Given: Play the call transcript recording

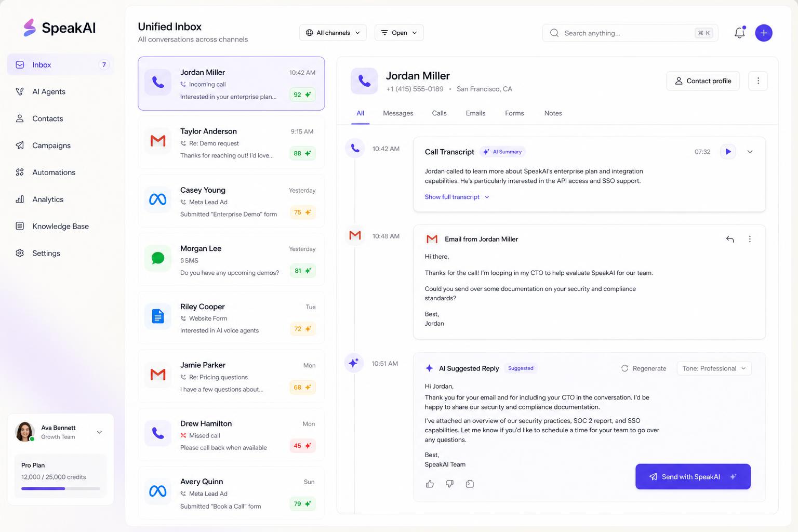Looking at the screenshot, I should pyautogui.click(x=728, y=152).
